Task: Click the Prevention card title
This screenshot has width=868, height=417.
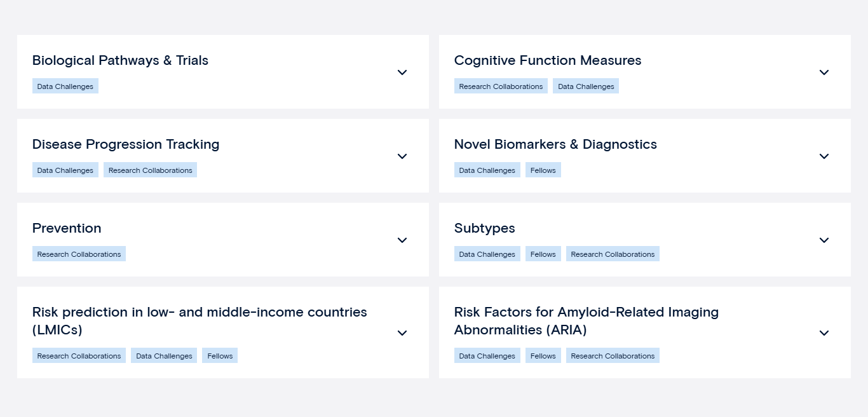Action: [67, 228]
